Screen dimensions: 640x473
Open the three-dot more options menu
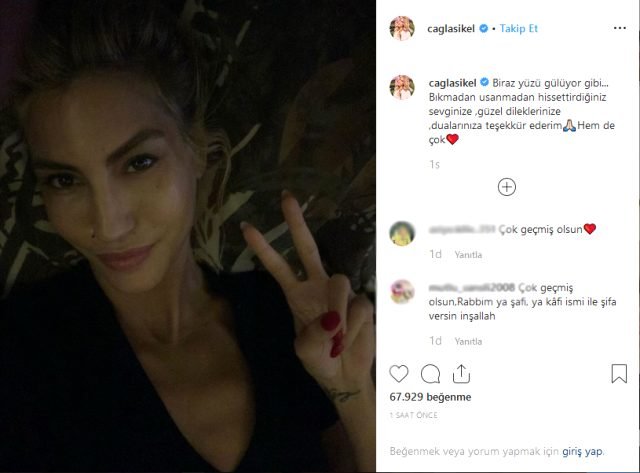620,28
